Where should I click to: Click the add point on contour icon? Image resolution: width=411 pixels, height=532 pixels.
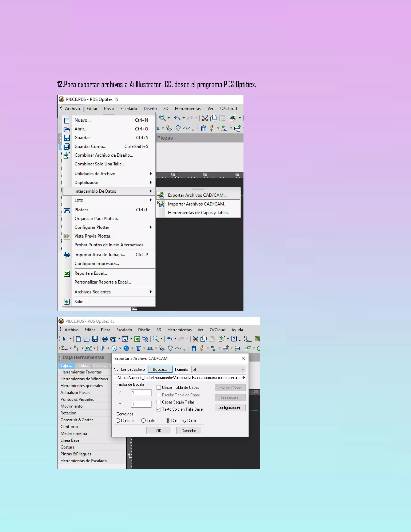[64, 348]
